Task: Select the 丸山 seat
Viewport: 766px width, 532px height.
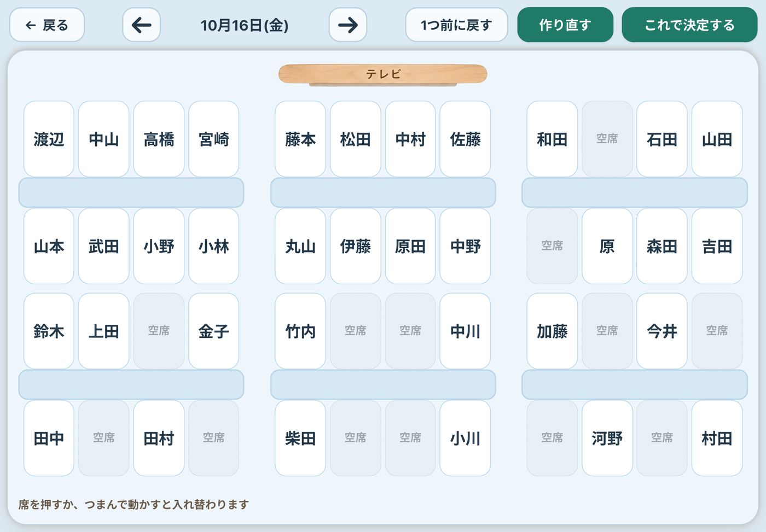Action: 300,246
